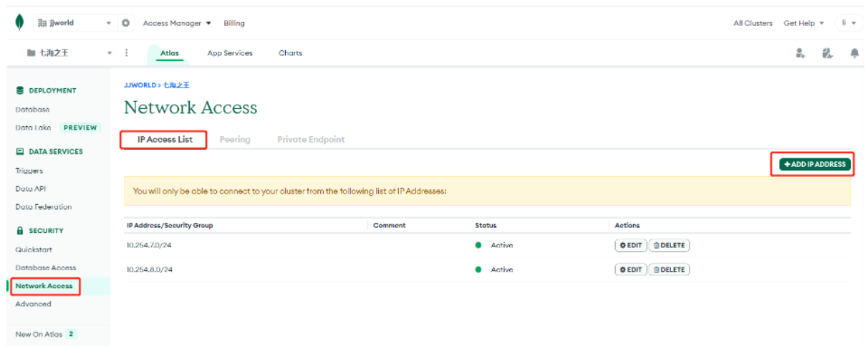Open Data Lake in the sidebar

(33, 128)
